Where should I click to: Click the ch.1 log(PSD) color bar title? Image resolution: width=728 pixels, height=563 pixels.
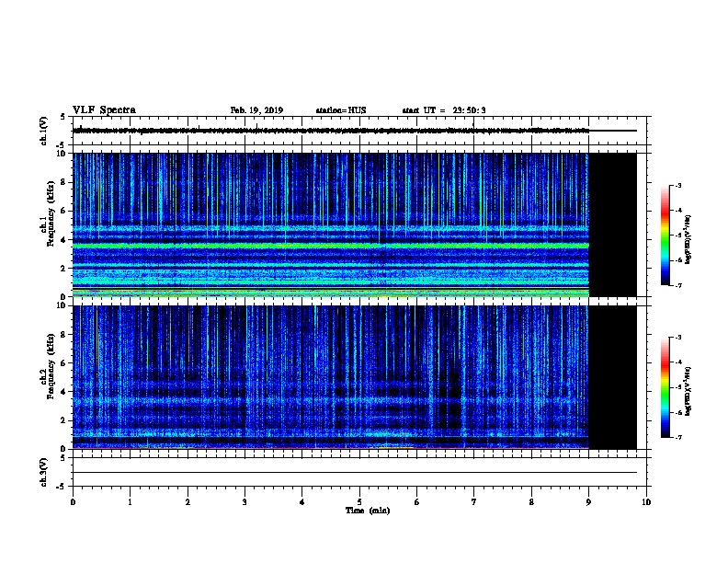pyautogui.click(x=688, y=240)
